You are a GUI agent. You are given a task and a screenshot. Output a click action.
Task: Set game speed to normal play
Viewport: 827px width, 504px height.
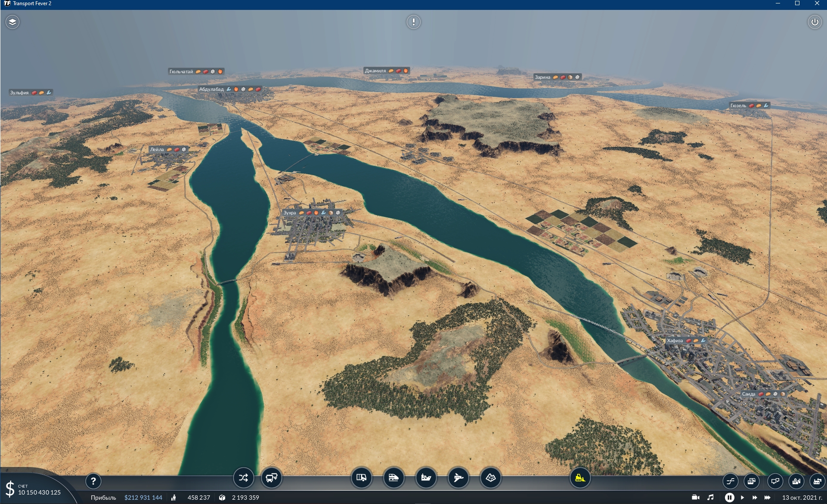coord(742,497)
